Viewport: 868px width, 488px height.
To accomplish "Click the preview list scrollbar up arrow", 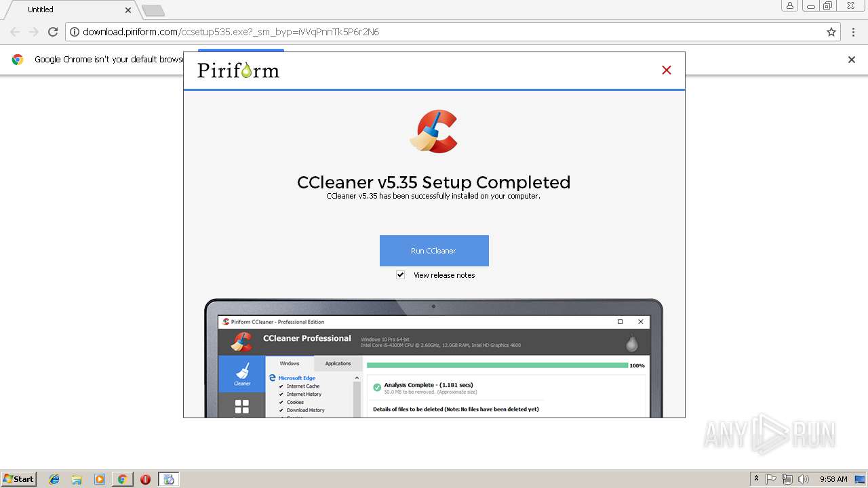I will point(357,378).
